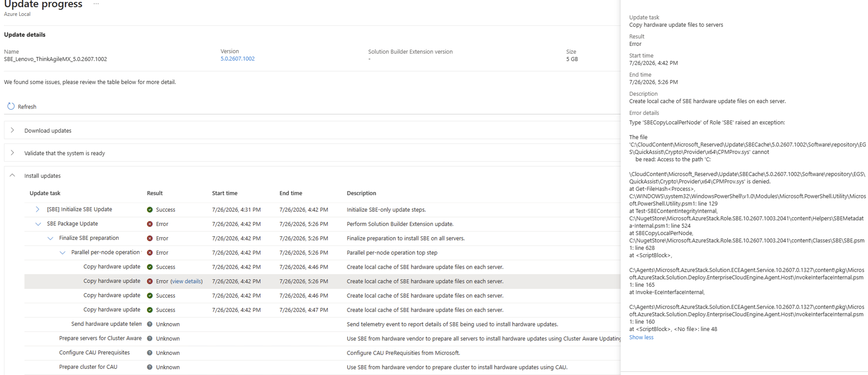Click success icon in SBE Initialize row
The height and width of the screenshot is (375, 868).
(x=150, y=210)
